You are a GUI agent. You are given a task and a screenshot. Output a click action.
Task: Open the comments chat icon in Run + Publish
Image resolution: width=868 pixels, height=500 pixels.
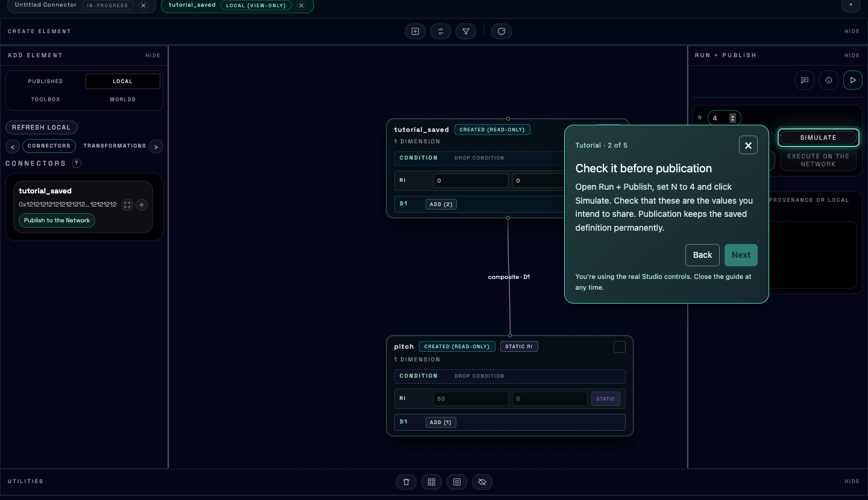coord(805,80)
